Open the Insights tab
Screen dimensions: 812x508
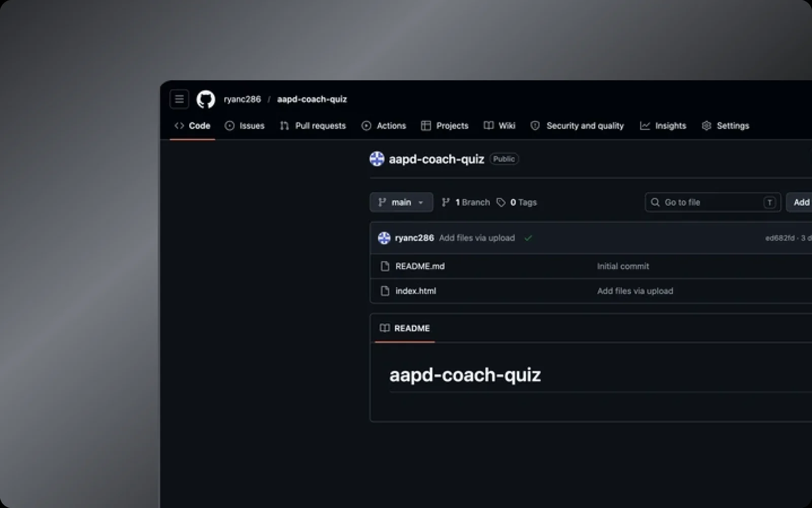[663, 125]
